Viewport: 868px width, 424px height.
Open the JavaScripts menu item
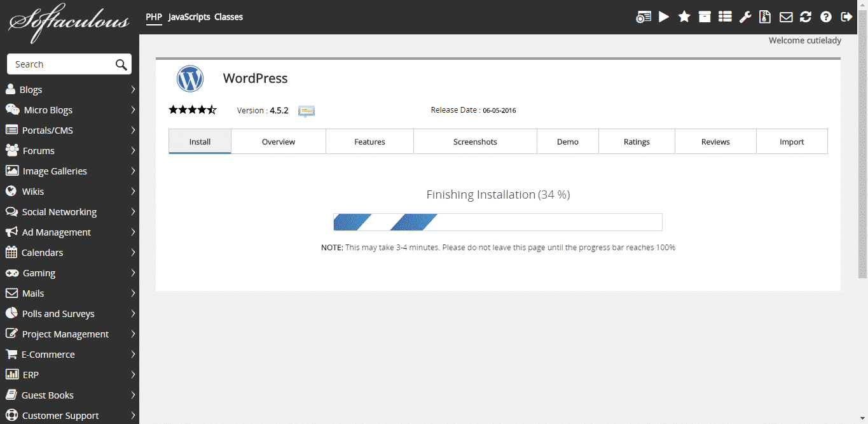tap(189, 17)
